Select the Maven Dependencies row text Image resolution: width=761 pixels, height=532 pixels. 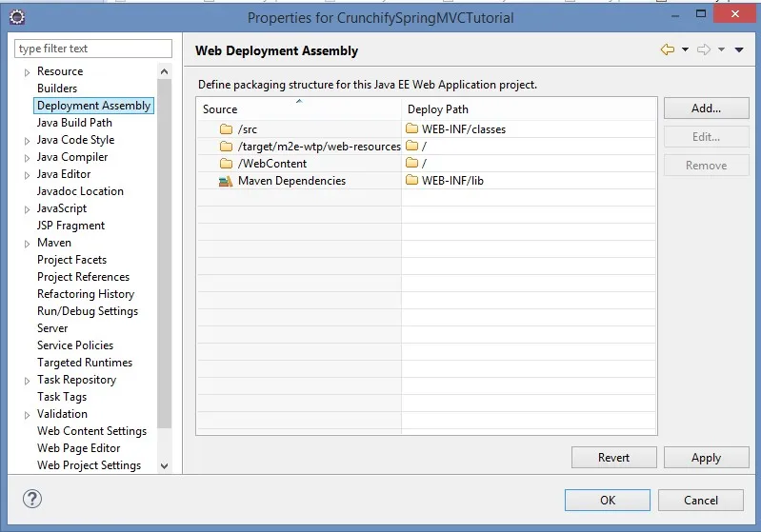[x=291, y=181]
